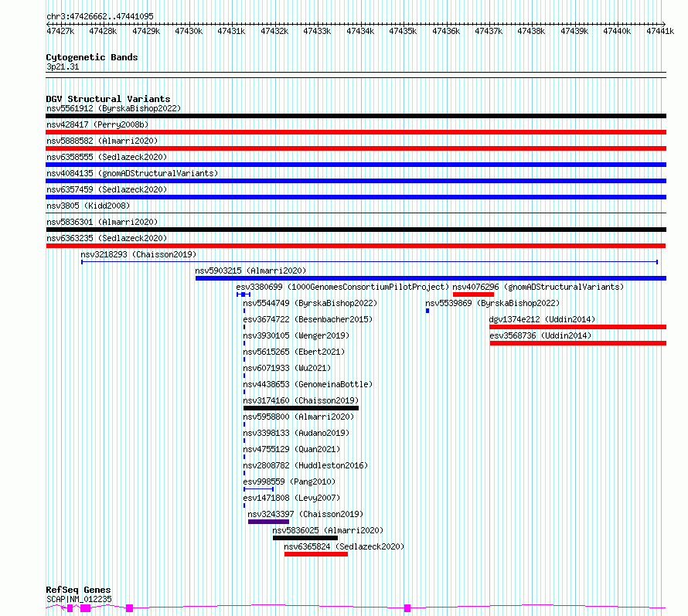Select the nsv428417 (Perry2008b) red bar
The height and width of the screenshot is (616, 688).
pyautogui.click(x=356, y=132)
